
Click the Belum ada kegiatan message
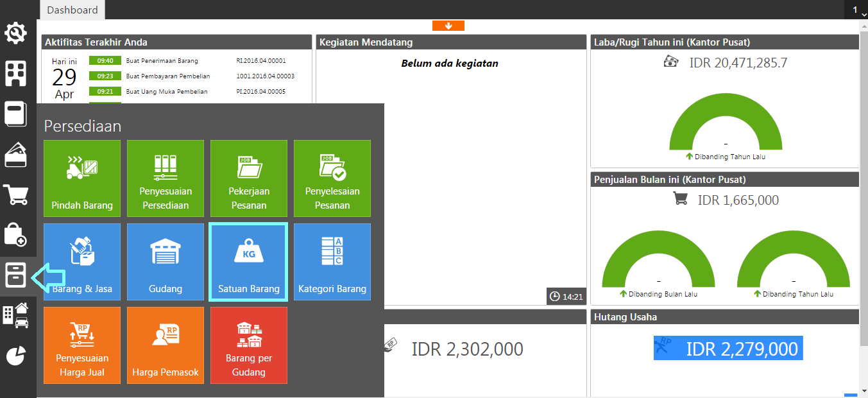point(450,64)
